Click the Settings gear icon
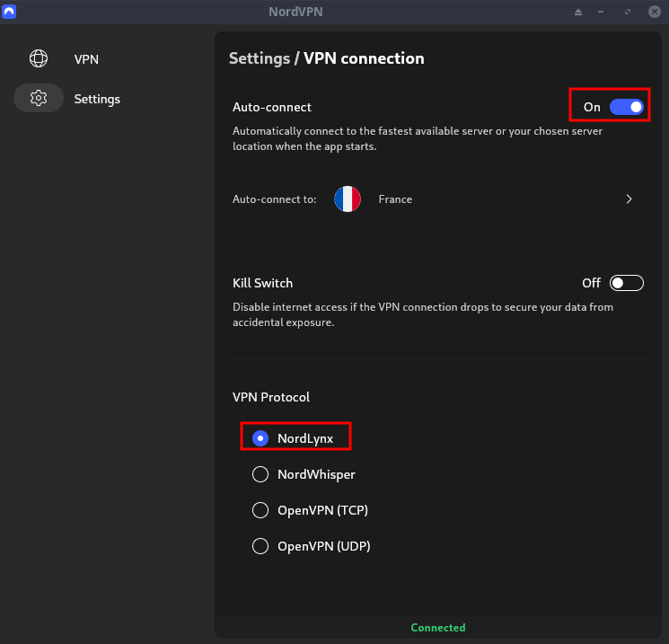 pos(39,99)
